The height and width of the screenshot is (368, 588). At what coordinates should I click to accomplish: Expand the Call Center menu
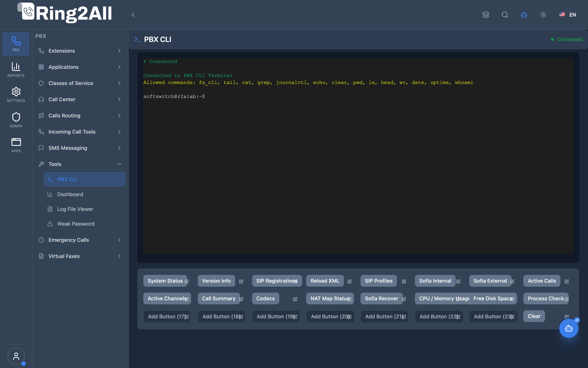80,99
